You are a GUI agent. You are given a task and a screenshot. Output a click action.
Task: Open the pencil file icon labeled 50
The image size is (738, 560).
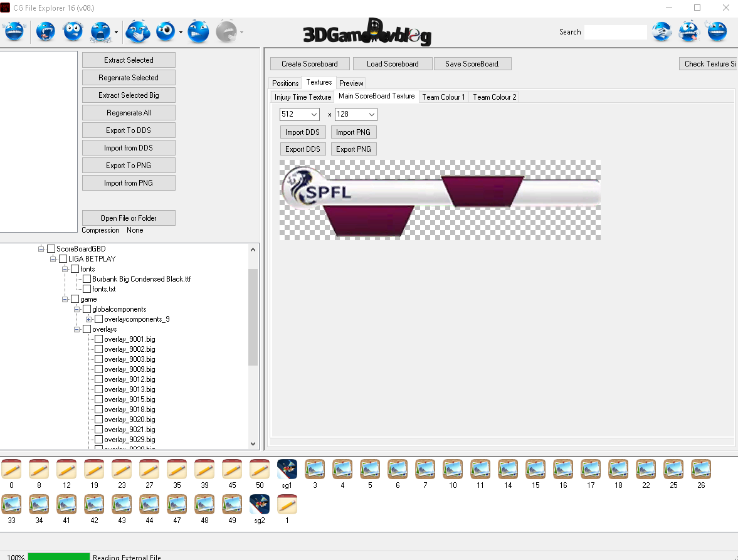[x=260, y=469]
